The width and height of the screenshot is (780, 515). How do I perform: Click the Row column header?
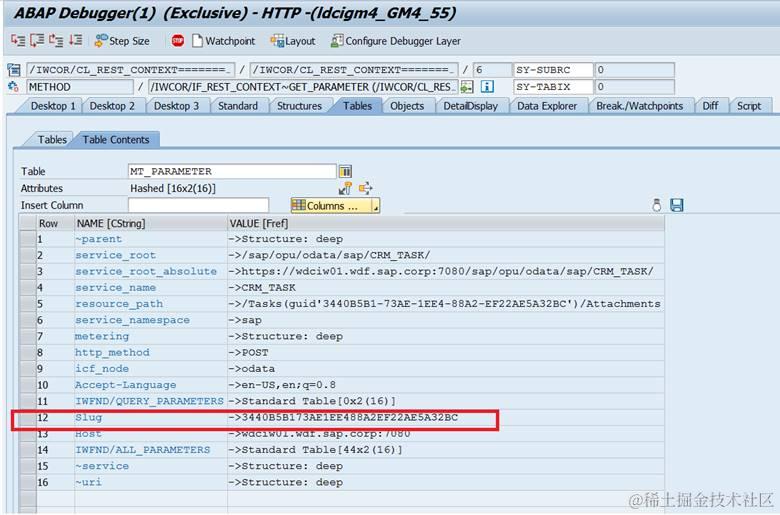pos(55,223)
